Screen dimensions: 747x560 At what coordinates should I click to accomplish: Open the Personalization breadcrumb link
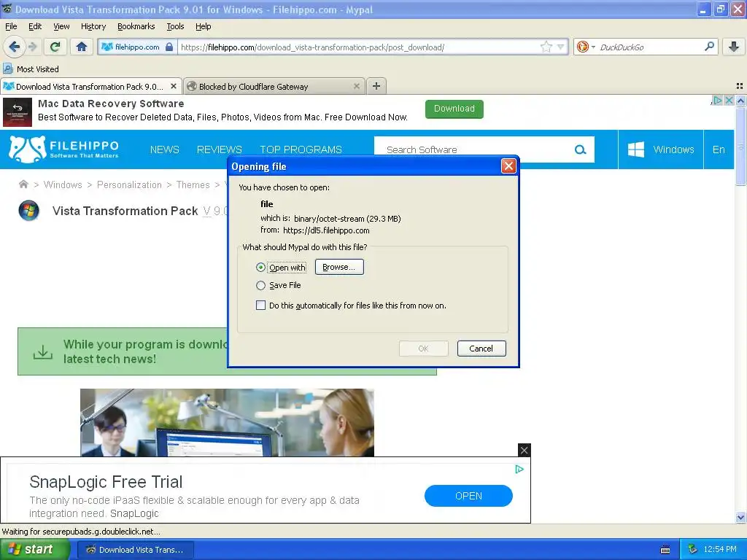129,184
